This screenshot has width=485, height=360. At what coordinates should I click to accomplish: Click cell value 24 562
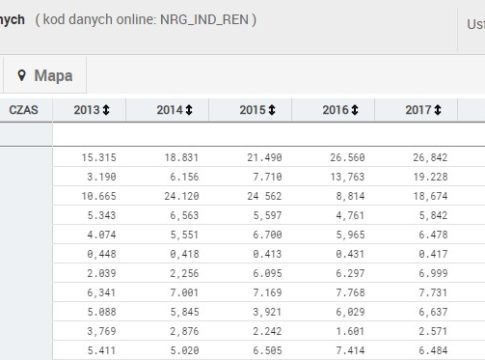point(265,196)
